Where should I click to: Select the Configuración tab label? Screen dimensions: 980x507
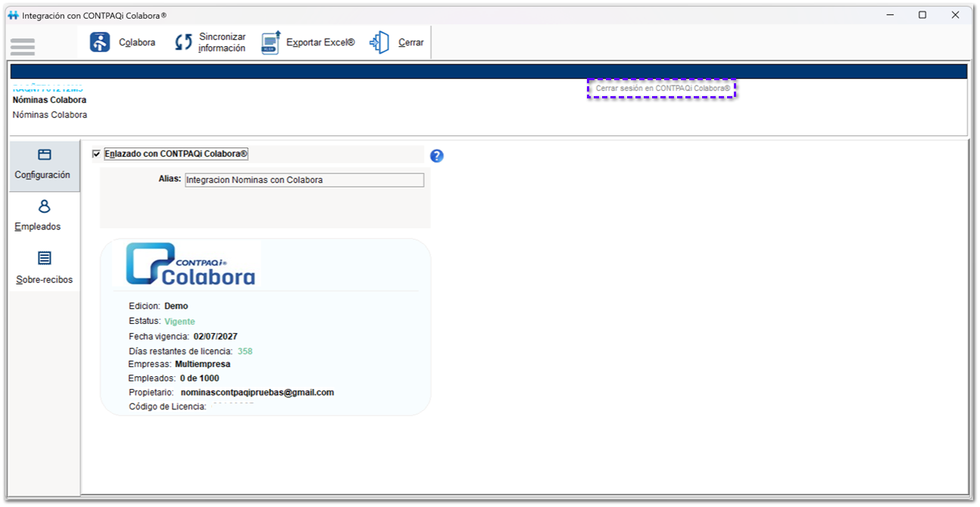[42, 175]
